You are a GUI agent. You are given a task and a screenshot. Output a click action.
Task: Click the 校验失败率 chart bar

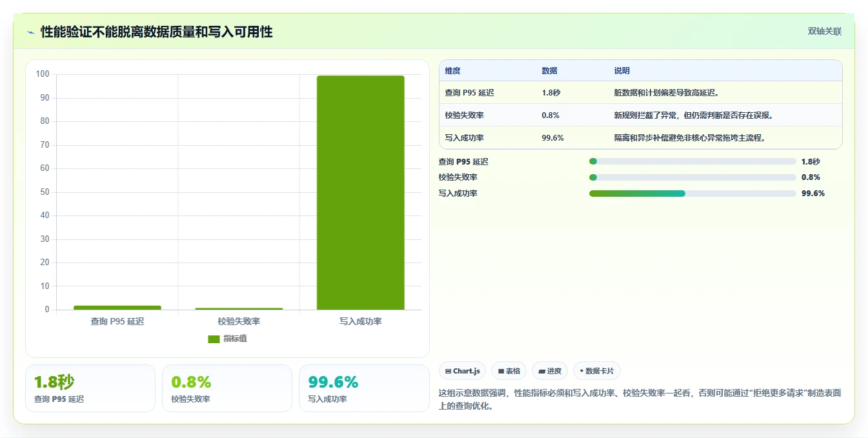coord(239,309)
